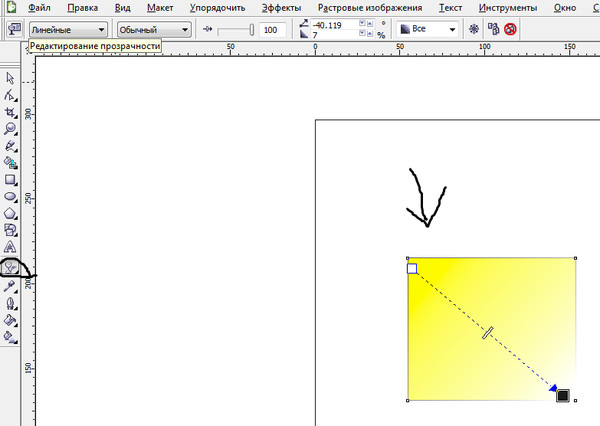Viewport: 600px width, 426px height.
Task: Open the Обычный merge mode dropdown
Action: point(154,29)
